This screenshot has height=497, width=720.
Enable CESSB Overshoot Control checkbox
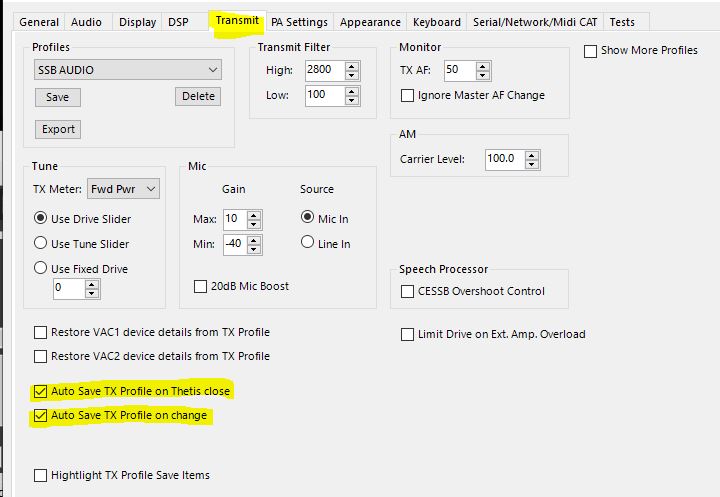(407, 292)
